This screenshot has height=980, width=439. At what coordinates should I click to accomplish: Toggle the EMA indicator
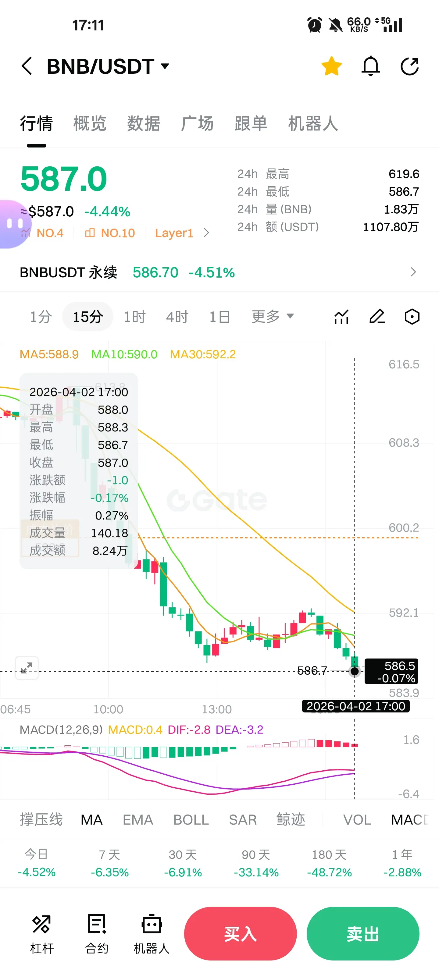pyautogui.click(x=138, y=819)
